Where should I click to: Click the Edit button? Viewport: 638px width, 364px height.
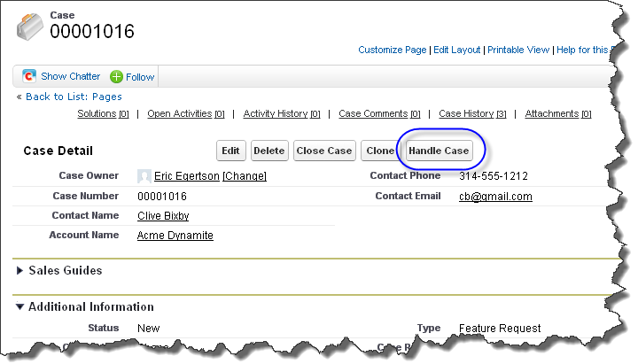coord(230,151)
